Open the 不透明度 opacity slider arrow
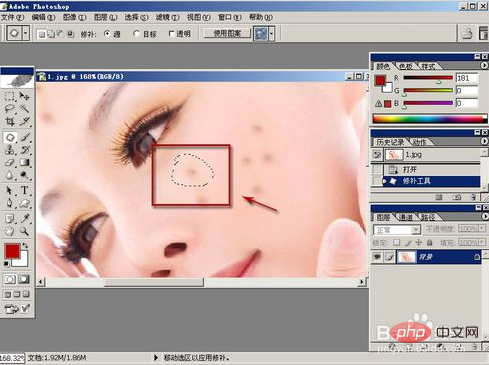Screen dimensions: 489x365 click(482, 228)
